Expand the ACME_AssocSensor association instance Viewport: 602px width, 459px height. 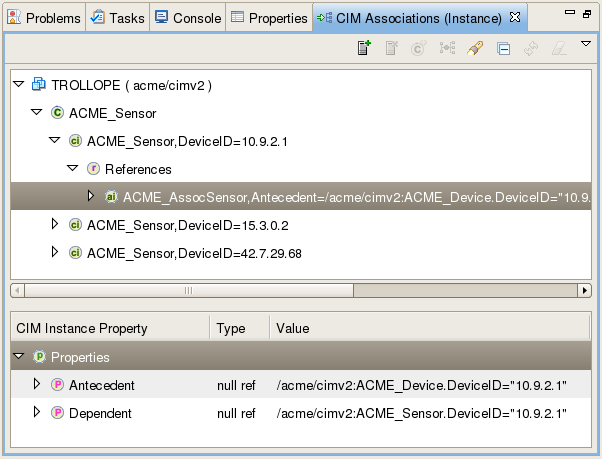[x=91, y=196]
